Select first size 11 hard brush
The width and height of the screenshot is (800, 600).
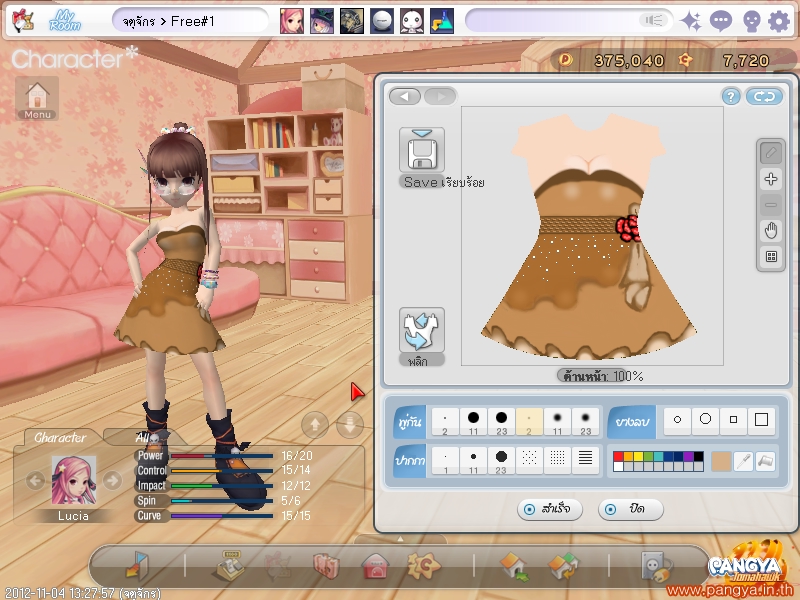point(473,421)
